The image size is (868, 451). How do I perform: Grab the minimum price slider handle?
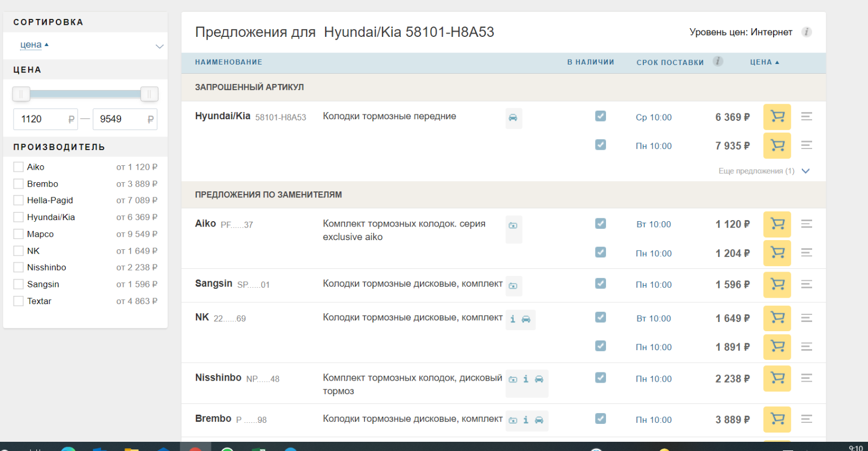point(21,94)
